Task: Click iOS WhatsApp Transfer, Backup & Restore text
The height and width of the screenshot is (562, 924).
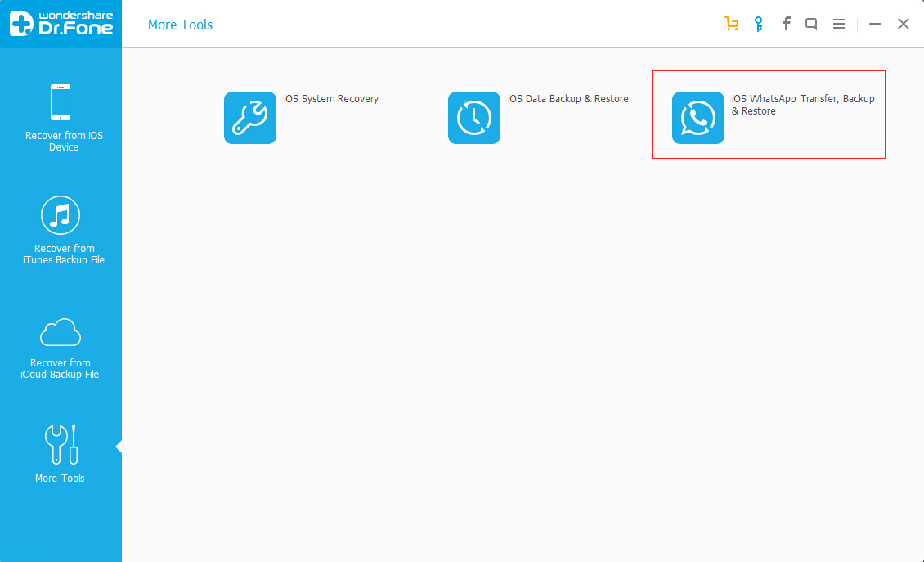Action: [x=803, y=105]
